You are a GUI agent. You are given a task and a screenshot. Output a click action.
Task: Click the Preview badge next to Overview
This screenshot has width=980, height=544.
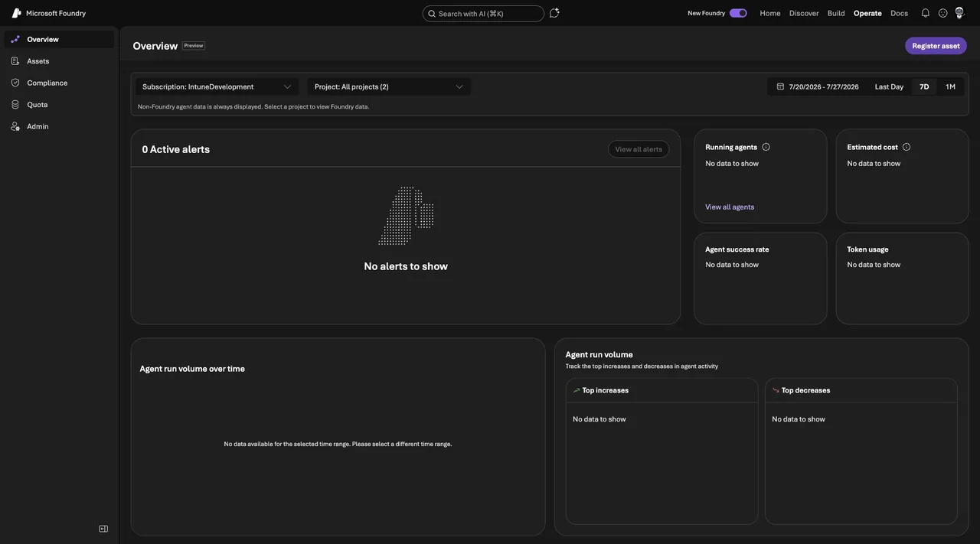coord(194,46)
